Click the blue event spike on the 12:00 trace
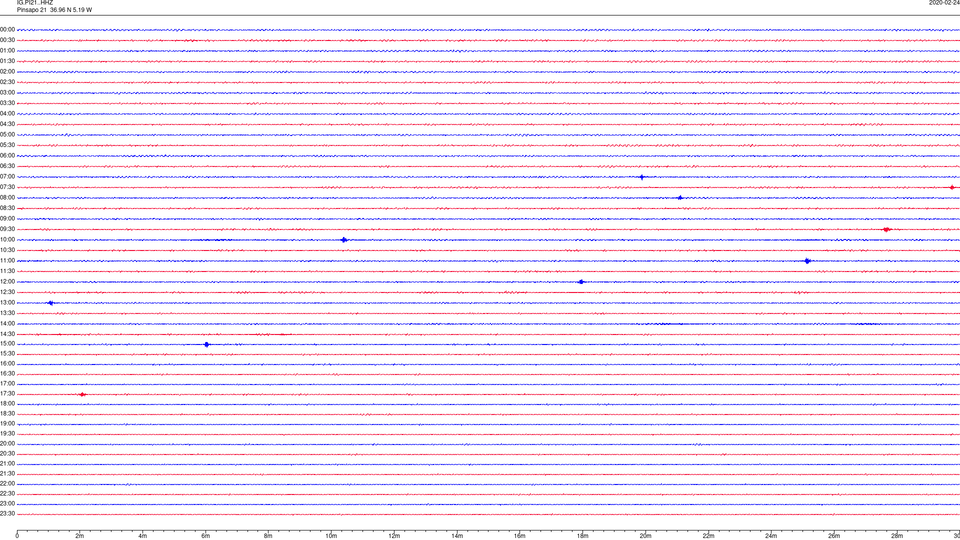This screenshot has height=540, width=960. pyautogui.click(x=581, y=282)
